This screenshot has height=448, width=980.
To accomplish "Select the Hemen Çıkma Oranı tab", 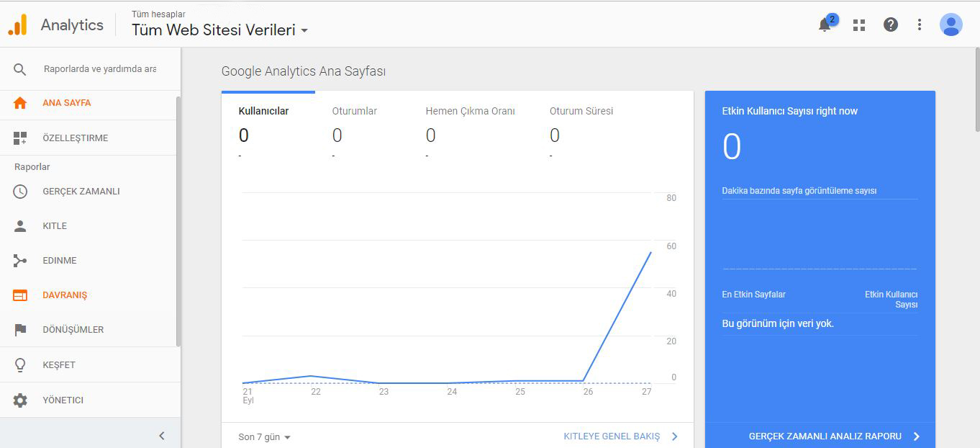I will 470,112.
